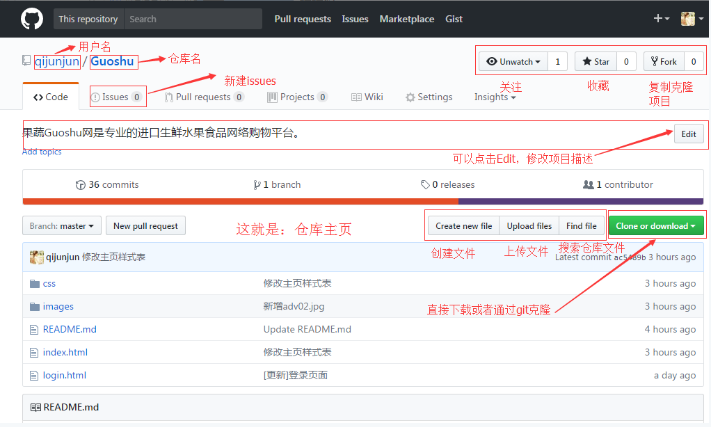This screenshot has width=711, height=427.
Task: View the 1 branch list
Action: coord(277,184)
